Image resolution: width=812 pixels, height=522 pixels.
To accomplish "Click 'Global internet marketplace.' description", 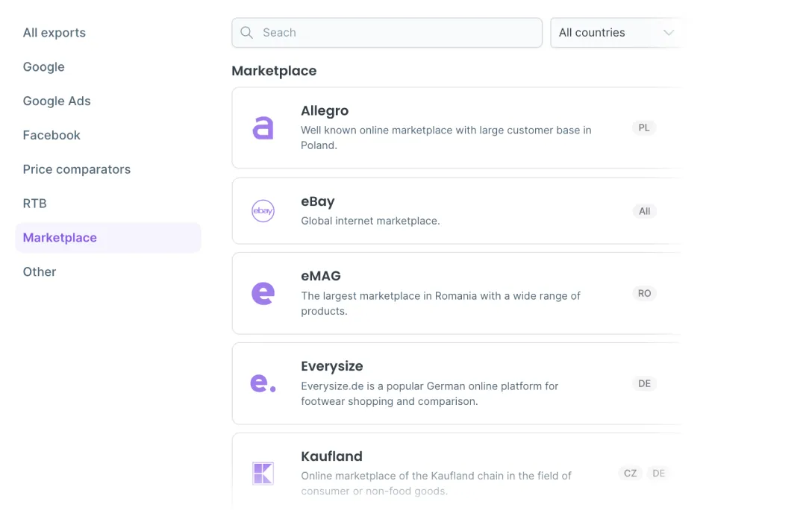I will point(370,221).
